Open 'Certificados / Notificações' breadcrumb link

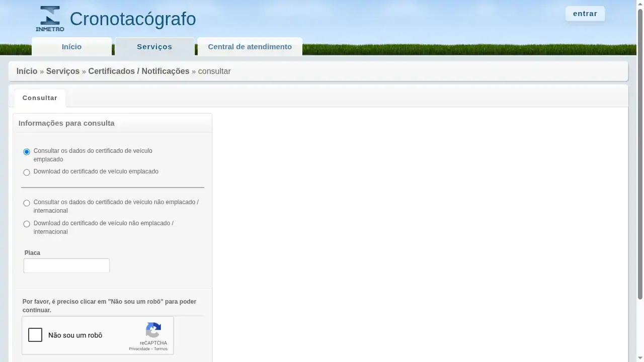point(138,71)
